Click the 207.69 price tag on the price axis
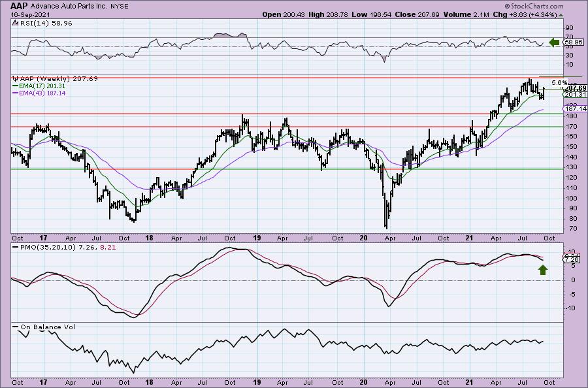The image size is (588, 388). point(576,88)
